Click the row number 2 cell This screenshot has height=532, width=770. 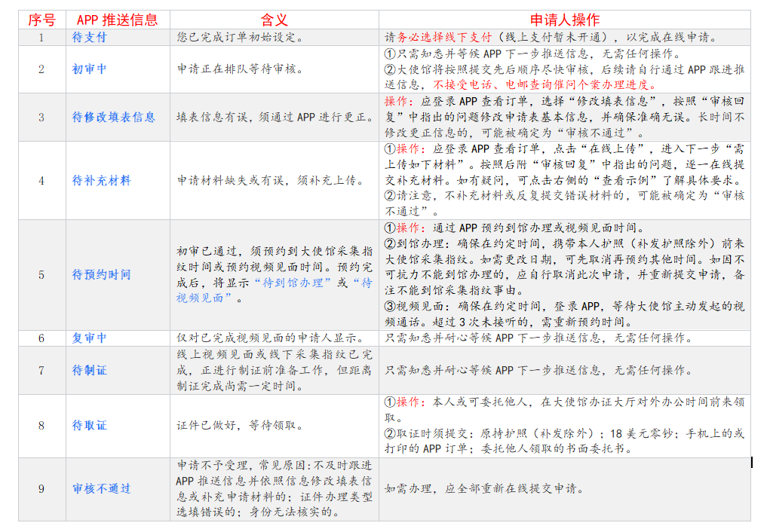click(x=41, y=69)
